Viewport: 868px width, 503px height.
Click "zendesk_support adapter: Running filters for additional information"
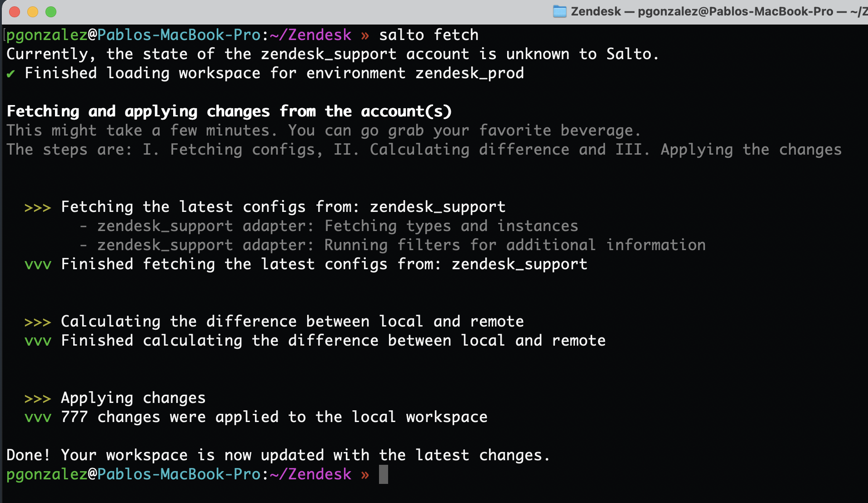(401, 245)
